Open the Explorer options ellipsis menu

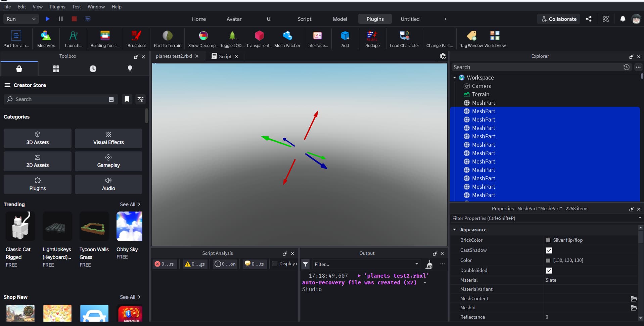tap(638, 67)
